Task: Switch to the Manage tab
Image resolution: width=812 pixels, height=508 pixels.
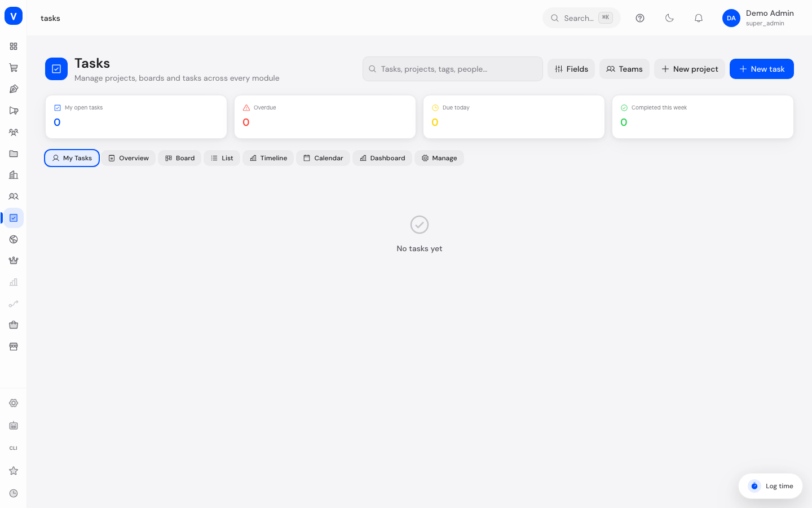Action: [x=439, y=158]
